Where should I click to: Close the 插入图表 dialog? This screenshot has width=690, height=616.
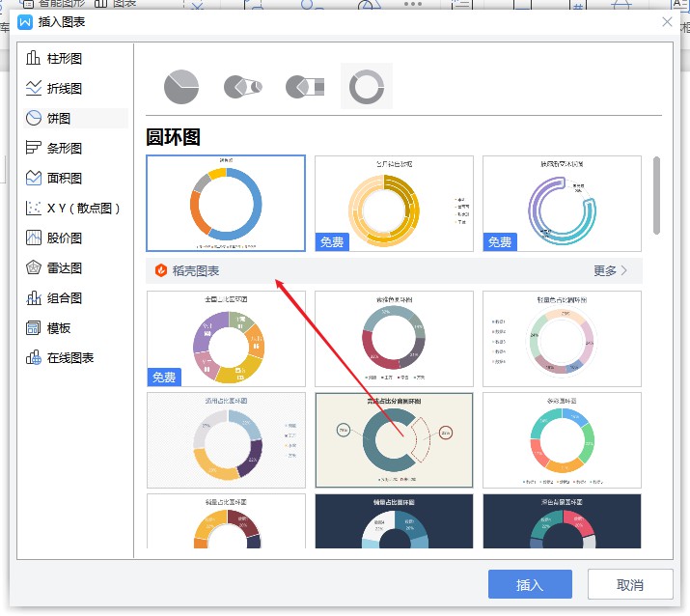point(667,21)
